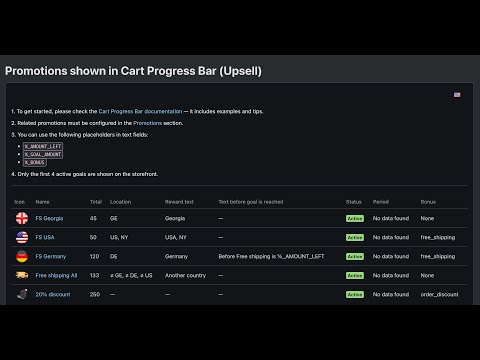Click the Icon column header
This screenshot has width=480, height=360.
click(19, 202)
